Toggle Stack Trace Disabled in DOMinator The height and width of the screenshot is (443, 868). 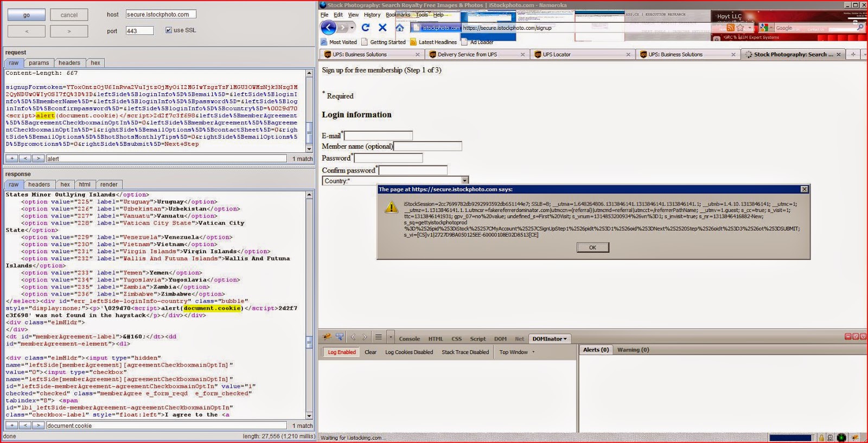[x=465, y=352]
